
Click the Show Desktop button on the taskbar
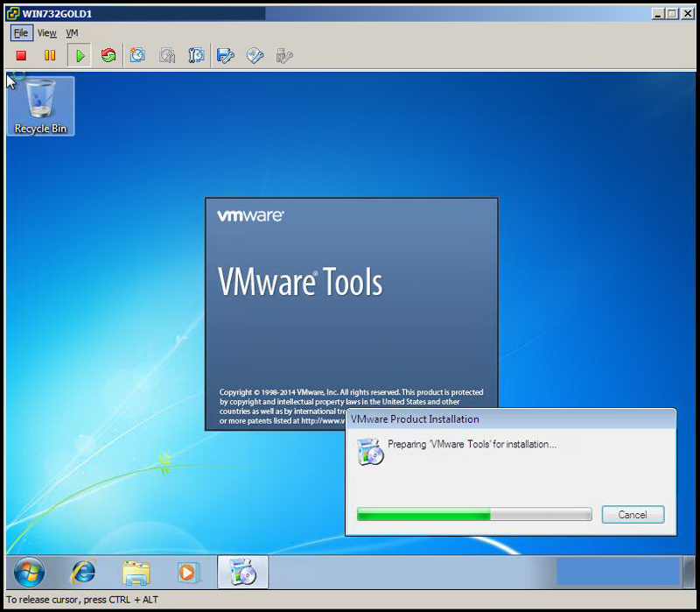(688, 572)
